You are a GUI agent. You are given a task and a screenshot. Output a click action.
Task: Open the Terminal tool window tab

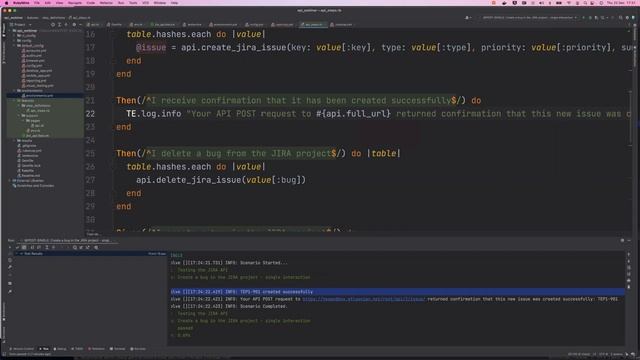(118, 349)
